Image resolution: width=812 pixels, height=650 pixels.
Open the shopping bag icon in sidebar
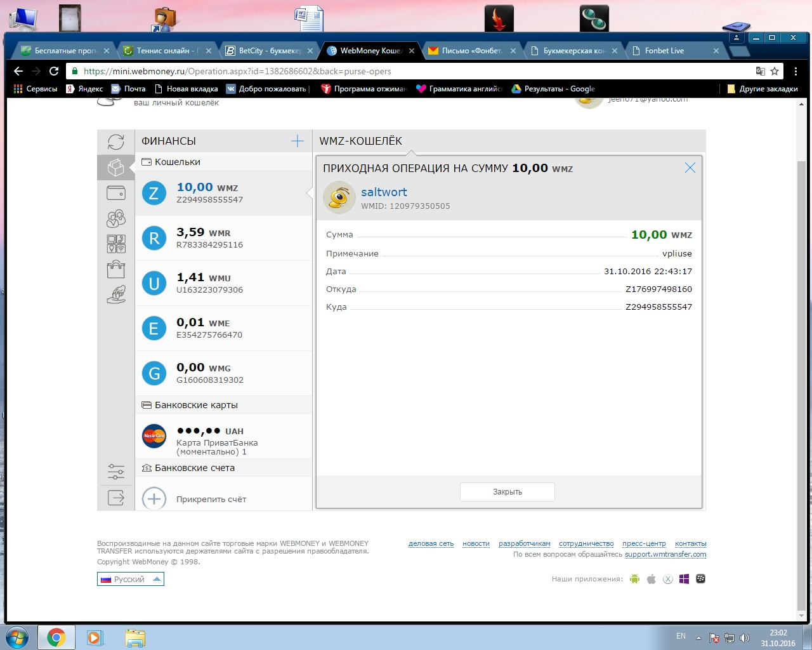(x=116, y=269)
